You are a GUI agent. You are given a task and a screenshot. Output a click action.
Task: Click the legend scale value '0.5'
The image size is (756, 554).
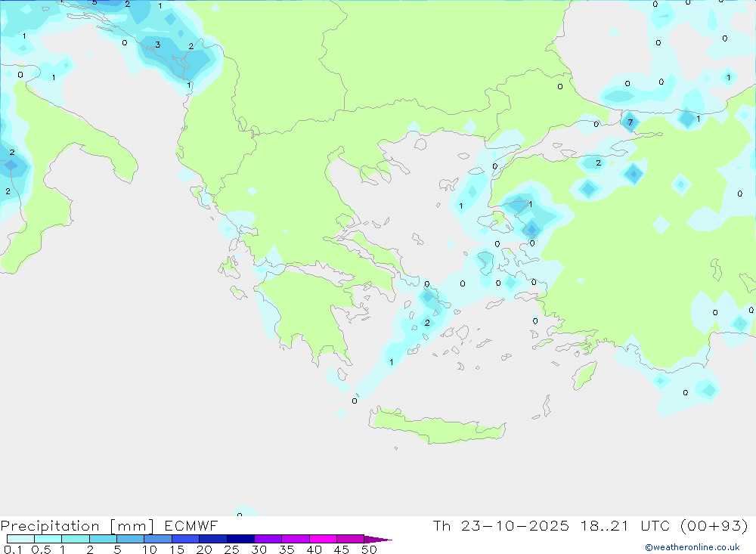pos(41,549)
